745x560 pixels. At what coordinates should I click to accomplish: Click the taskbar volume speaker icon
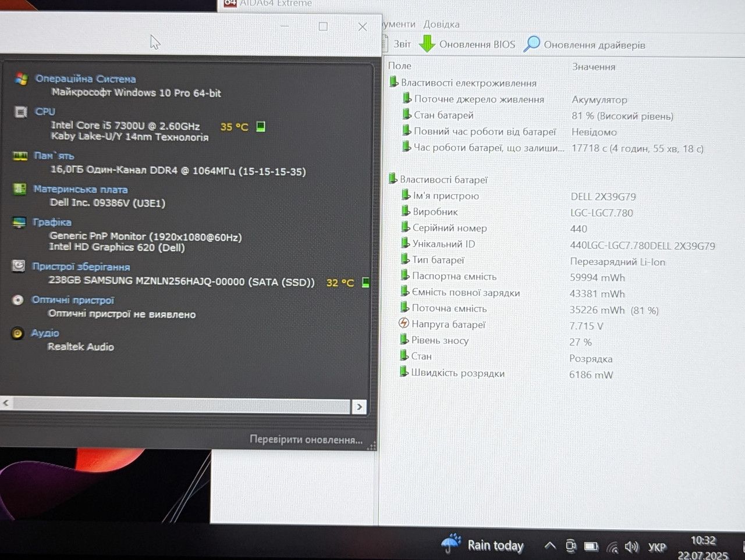(632, 547)
